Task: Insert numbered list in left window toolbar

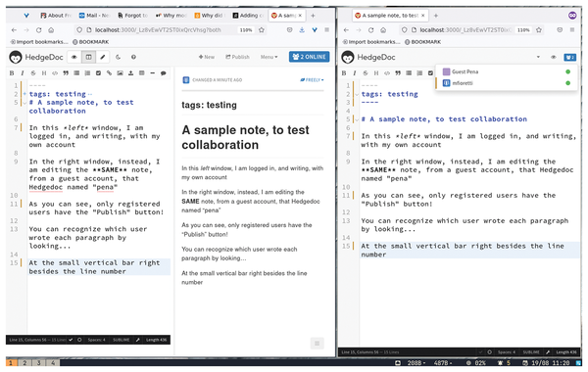Action: click(x=87, y=73)
